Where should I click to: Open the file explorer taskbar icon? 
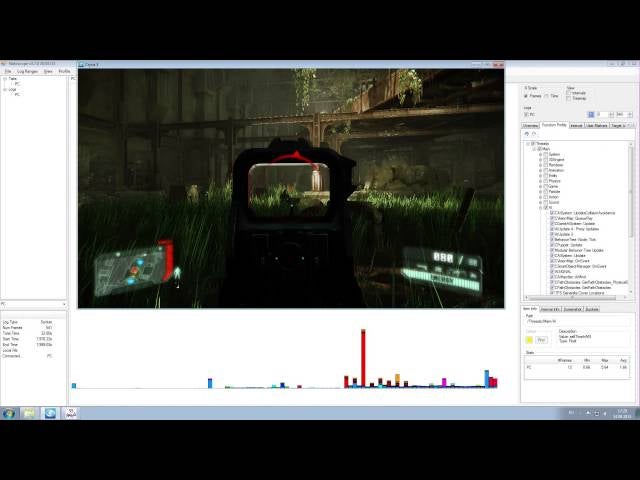(29, 412)
